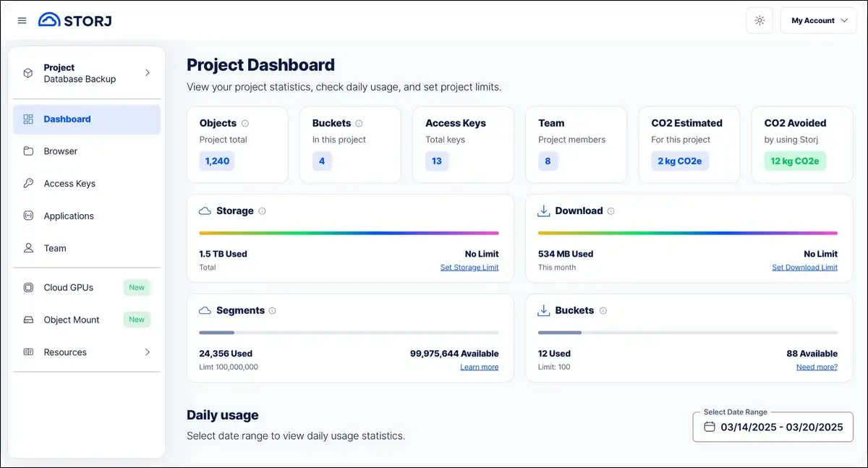Click the 1.5 TB Used text
Viewport: 868px width, 468px height.
[223, 254]
